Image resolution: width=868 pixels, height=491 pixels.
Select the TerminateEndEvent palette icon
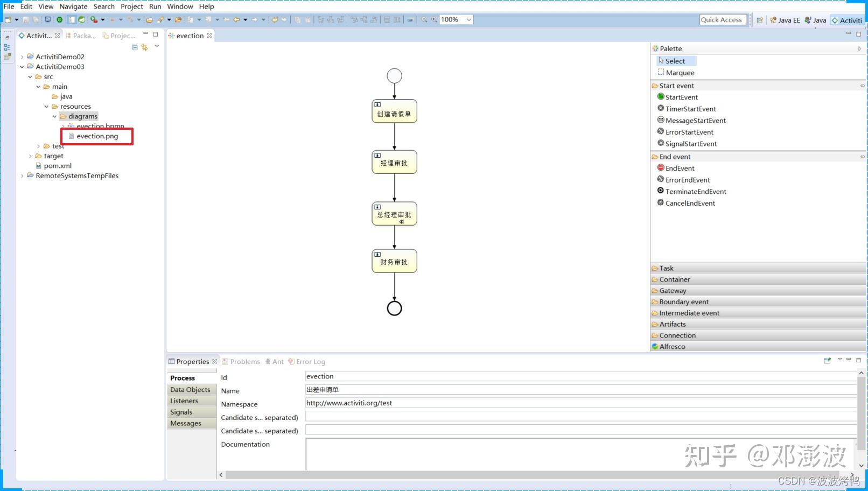coord(661,191)
